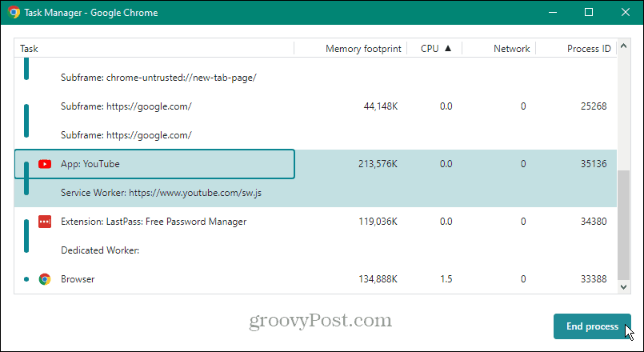Click memory value 213,576K
Screen dimensions: 644x352
point(378,164)
